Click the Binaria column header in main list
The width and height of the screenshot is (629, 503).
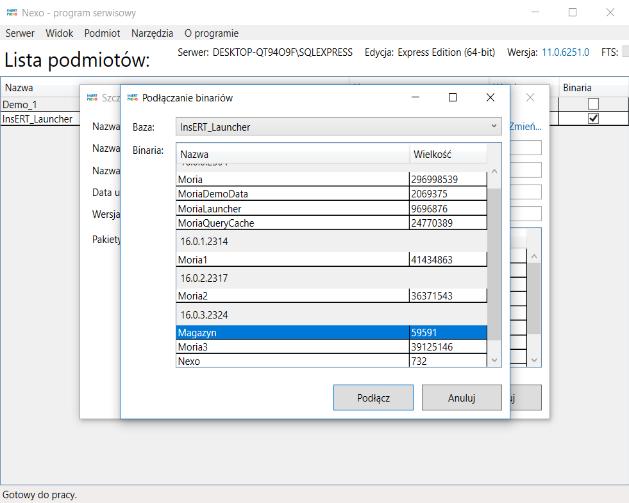click(577, 87)
